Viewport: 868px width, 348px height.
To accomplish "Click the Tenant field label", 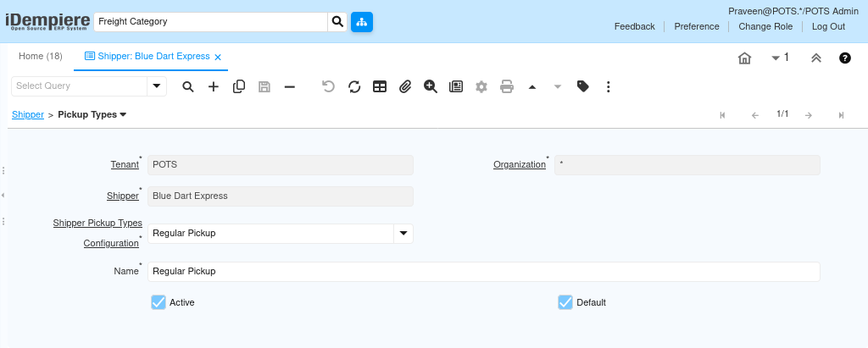I will [125, 165].
